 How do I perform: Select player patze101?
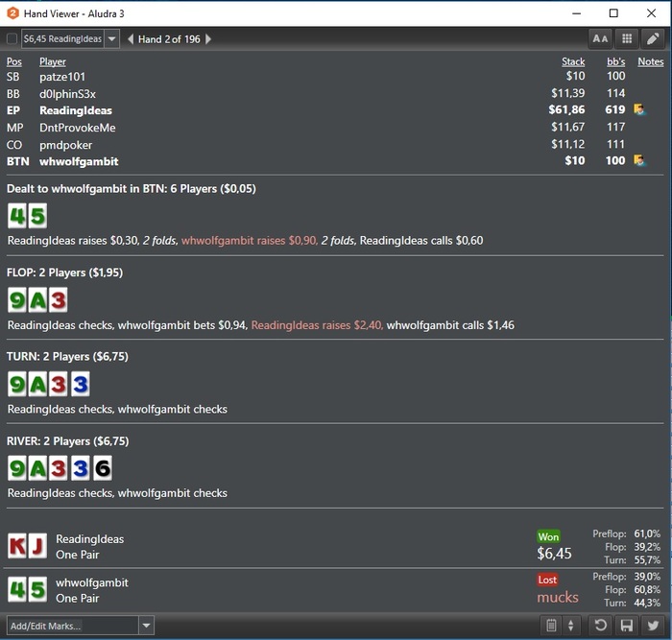tap(62, 77)
